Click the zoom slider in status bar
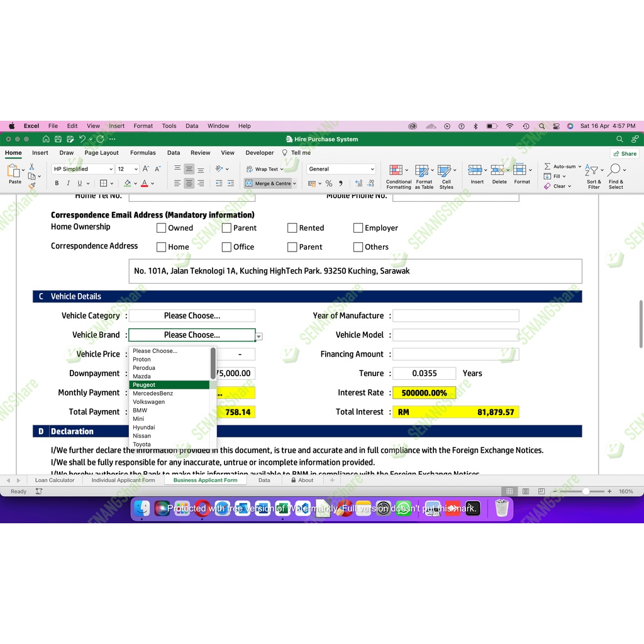The width and height of the screenshot is (644, 644). coord(586,491)
